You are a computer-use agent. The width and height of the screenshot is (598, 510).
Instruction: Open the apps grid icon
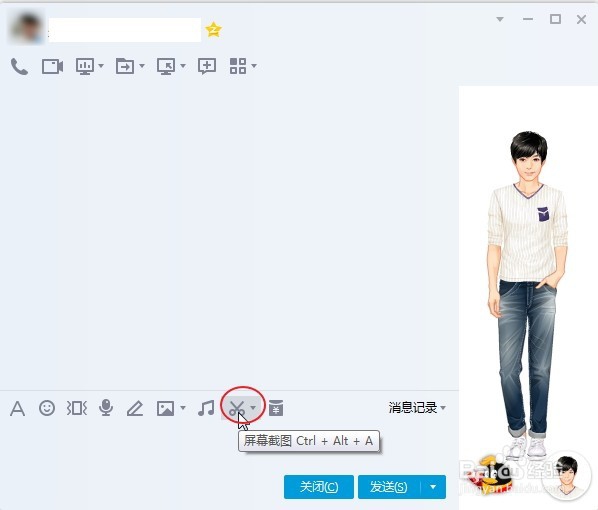pyautogui.click(x=238, y=66)
